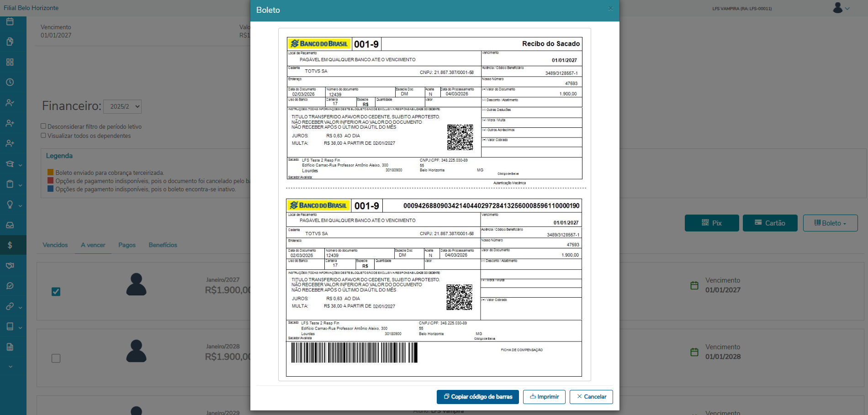Open the book icon in the sidebar

10,326
